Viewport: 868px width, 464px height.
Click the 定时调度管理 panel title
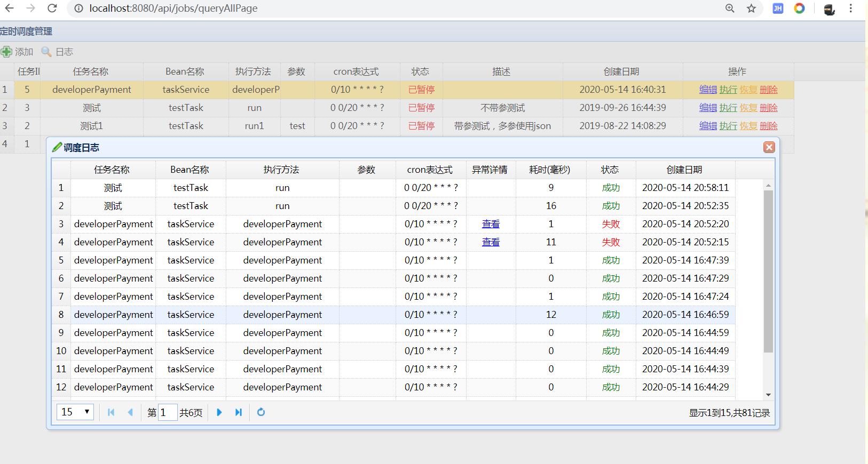(x=26, y=31)
